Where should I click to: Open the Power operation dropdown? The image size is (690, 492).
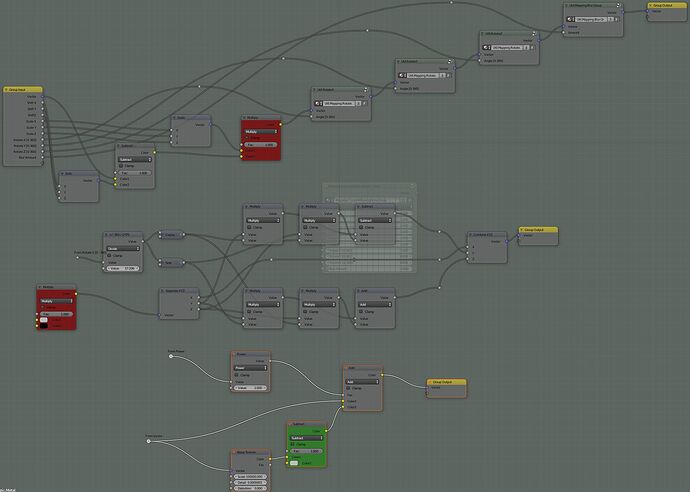click(250, 368)
